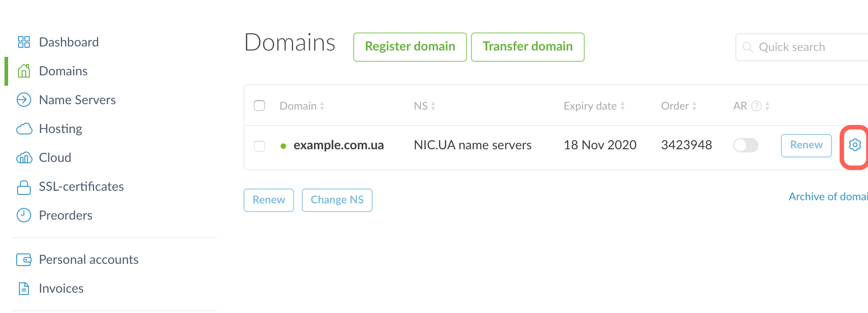Viewport: 868px width, 313px height.
Task: Click the Register domain button
Action: (410, 47)
